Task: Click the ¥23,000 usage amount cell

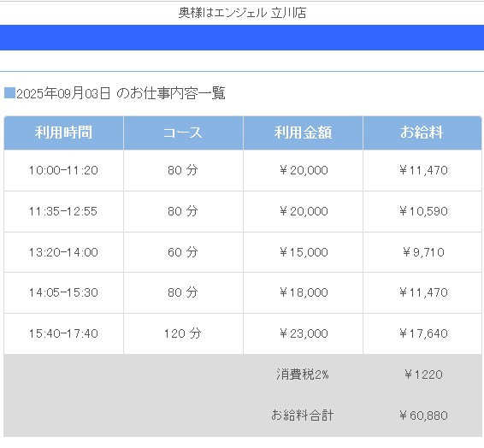Action: 303,333
